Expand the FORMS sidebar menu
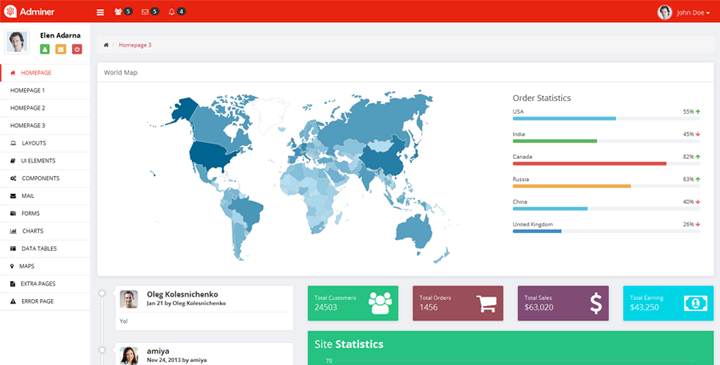Viewport: 720px width, 365px height. pos(45,213)
